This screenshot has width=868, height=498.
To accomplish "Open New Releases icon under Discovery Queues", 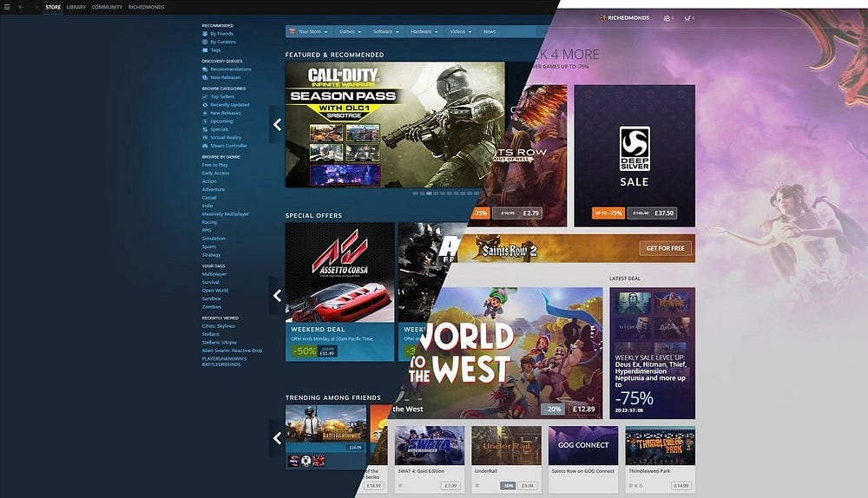I will [205, 77].
